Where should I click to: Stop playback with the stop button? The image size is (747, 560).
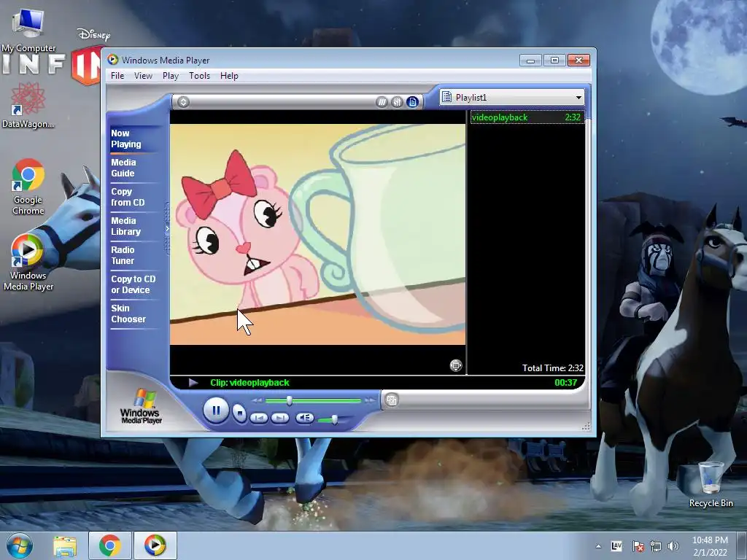pyautogui.click(x=239, y=413)
